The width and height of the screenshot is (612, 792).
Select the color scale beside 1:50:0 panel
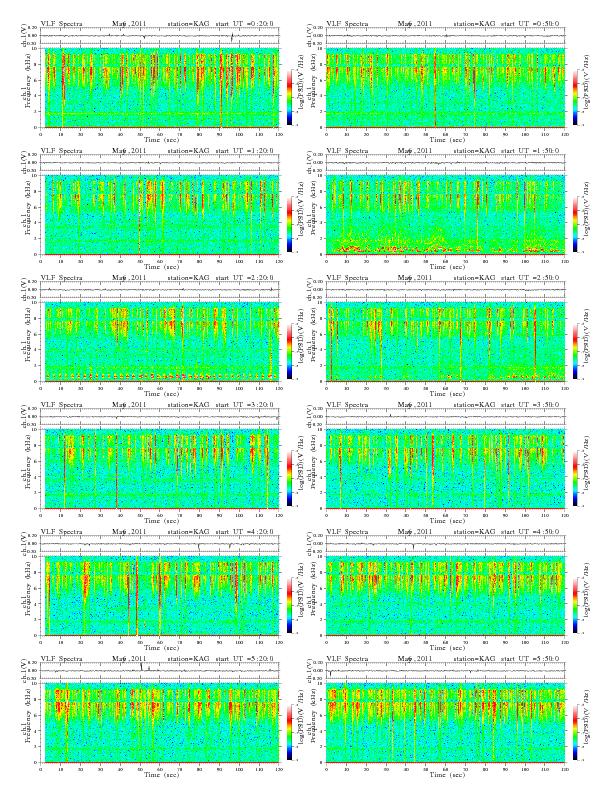[x=576, y=224]
